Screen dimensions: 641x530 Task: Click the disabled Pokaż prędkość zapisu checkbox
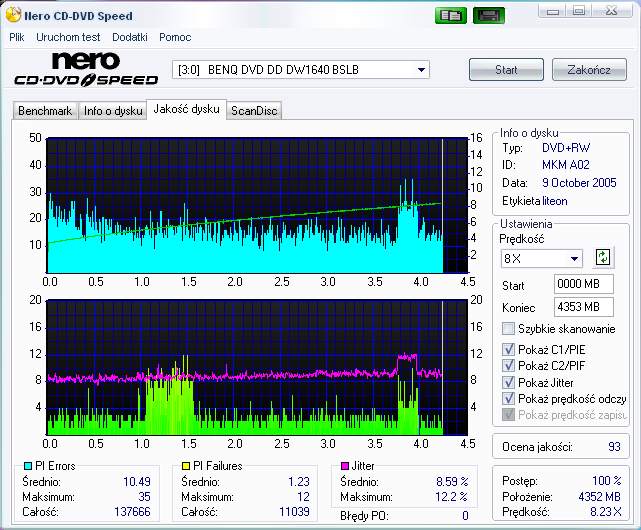pyautogui.click(x=508, y=415)
